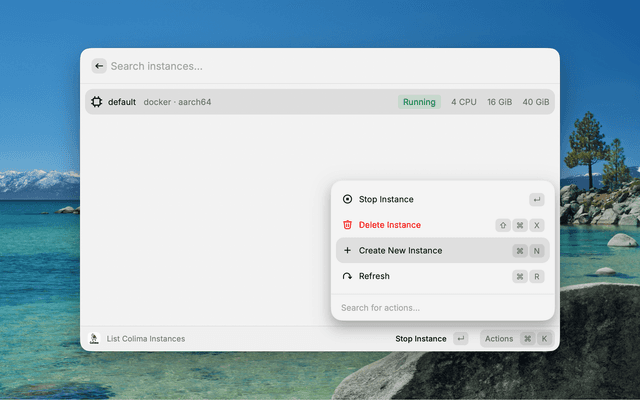Image resolution: width=640 pixels, height=400 pixels.
Task: Click the red trash icon for Delete Instance
Action: (347, 225)
